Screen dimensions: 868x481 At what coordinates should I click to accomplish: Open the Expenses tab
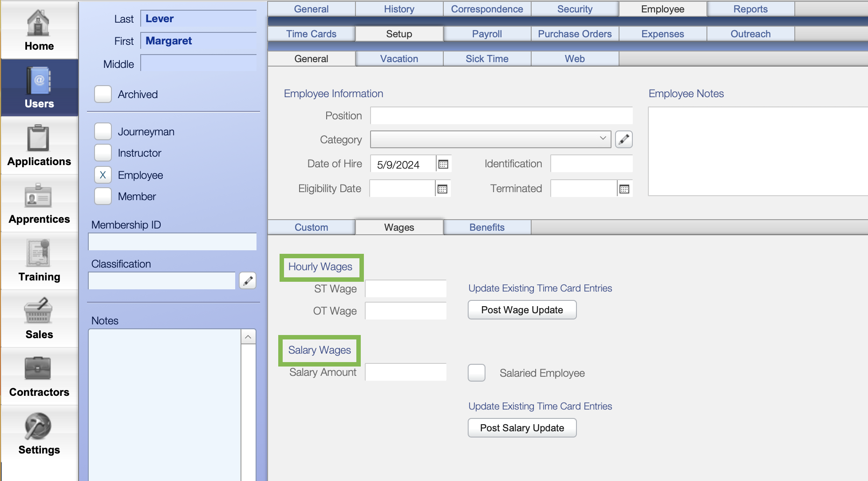pos(663,34)
